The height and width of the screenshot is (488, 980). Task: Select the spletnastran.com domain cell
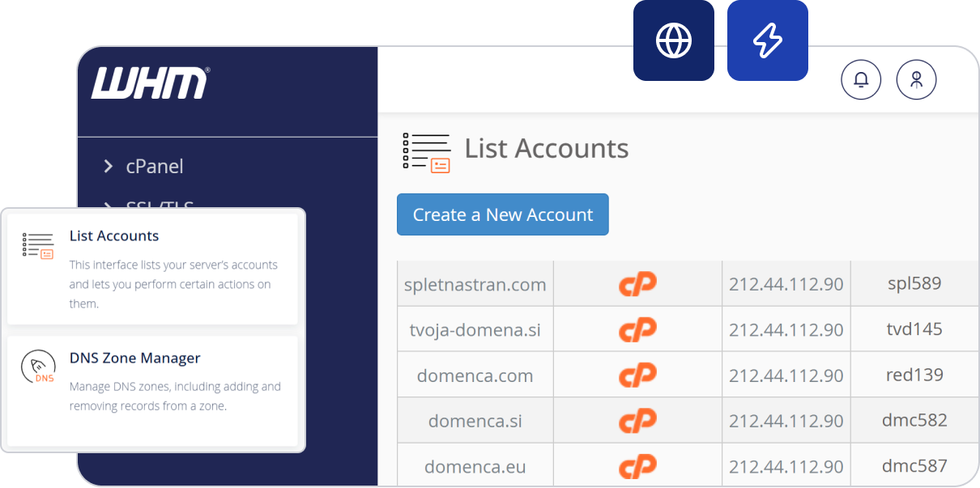point(475,284)
